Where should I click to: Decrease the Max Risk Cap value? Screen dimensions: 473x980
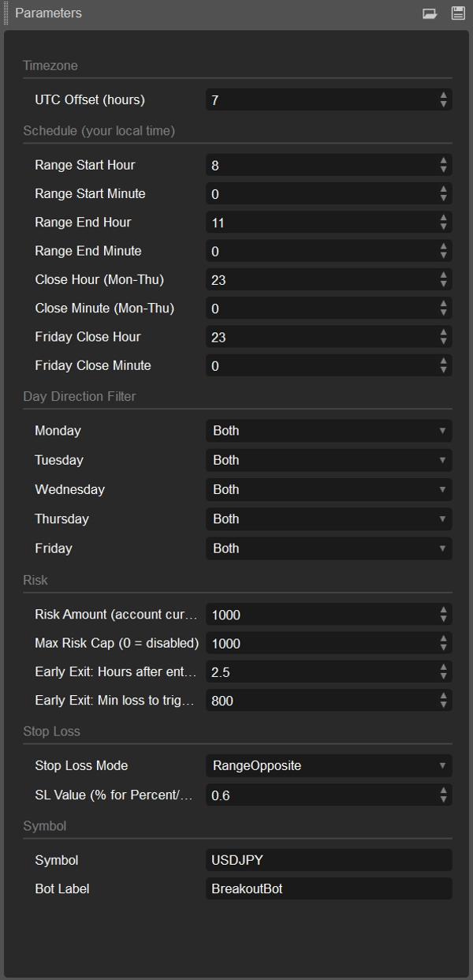pos(444,648)
